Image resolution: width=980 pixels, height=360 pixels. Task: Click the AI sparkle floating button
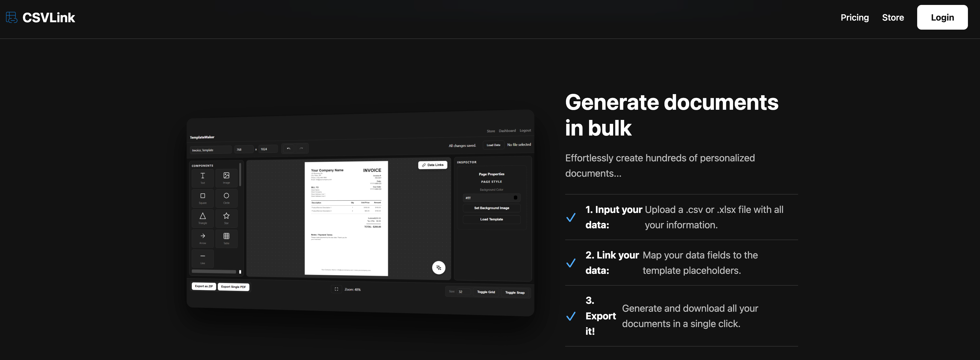[439, 268]
